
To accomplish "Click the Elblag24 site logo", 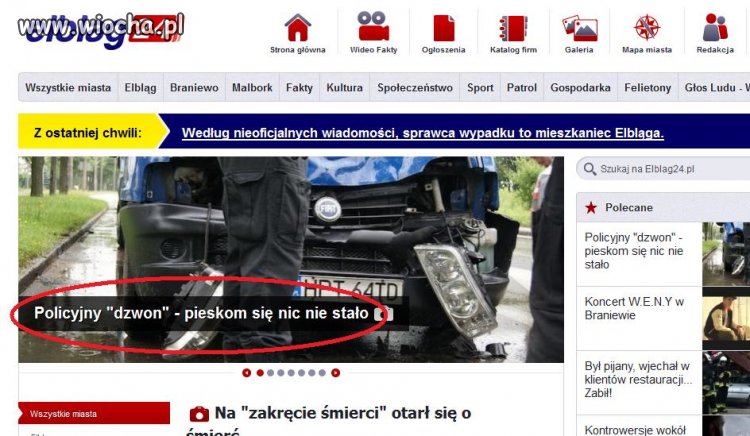I will point(100,30).
